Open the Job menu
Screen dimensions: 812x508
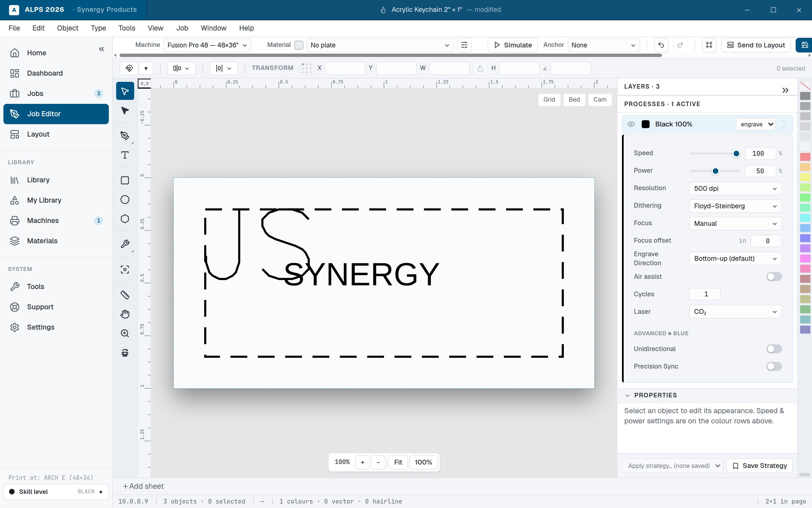pos(182,28)
